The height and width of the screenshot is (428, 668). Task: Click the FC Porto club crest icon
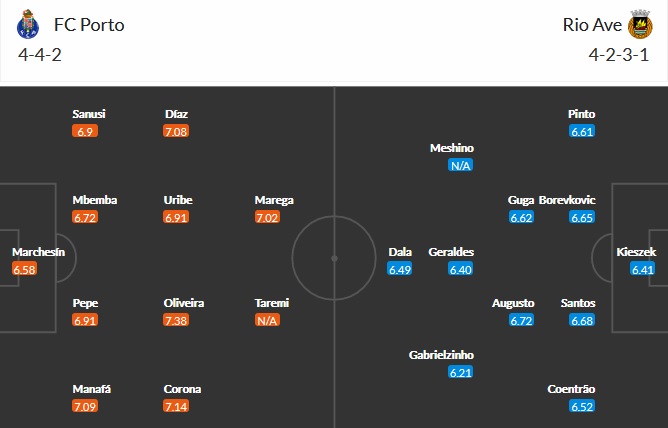pyautogui.click(x=27, y=23)
